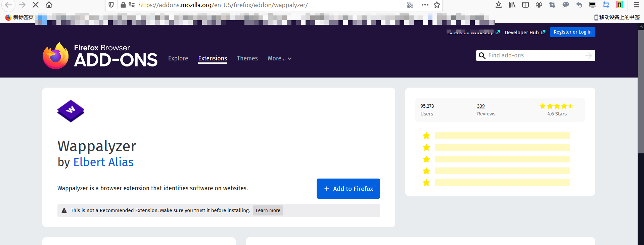Click the Wappalyzer title heading
The image size is (644, 245).
(97, 146)
